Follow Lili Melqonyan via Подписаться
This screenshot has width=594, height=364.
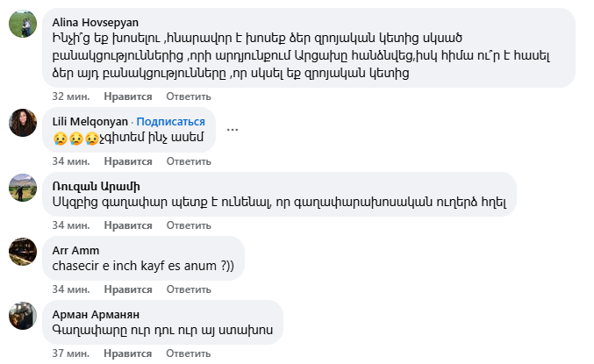click(x=170, y=122)
